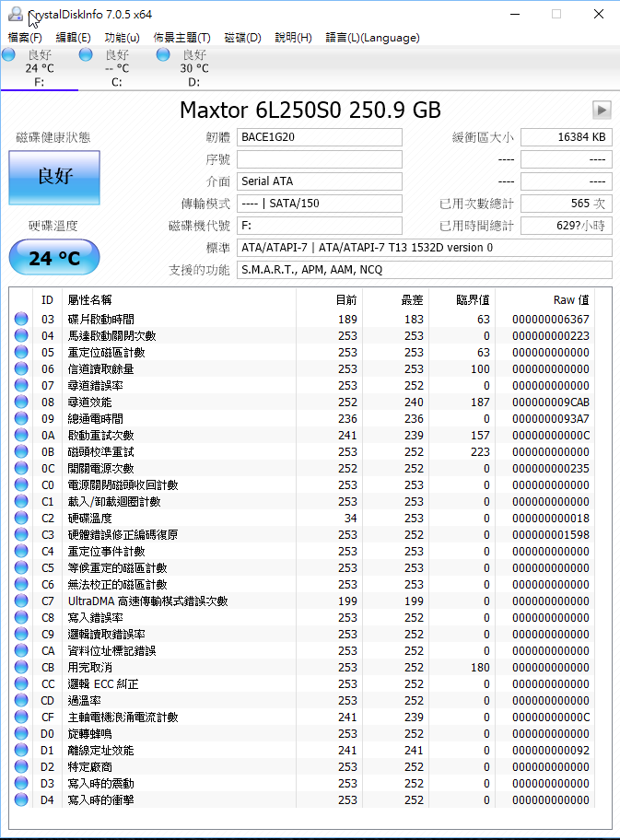Open the 語言(L)(Language) menu
The width and height of the screenshot is (620, 840).
coord(372,38)
